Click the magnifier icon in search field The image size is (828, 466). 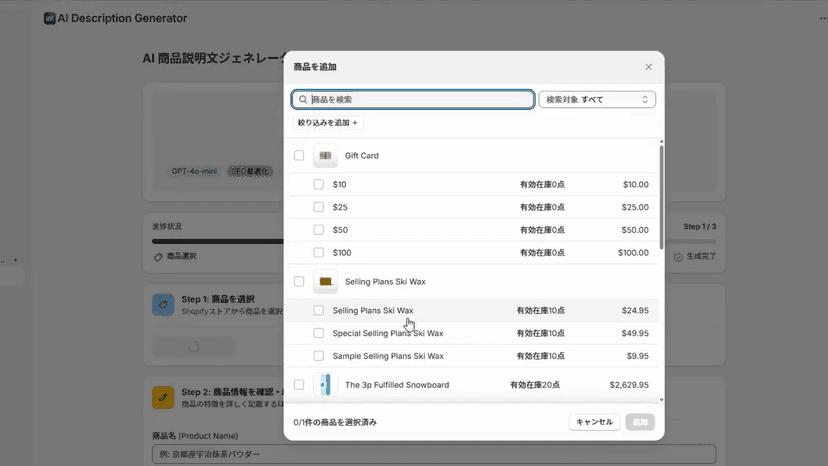(x=303, y=99)
